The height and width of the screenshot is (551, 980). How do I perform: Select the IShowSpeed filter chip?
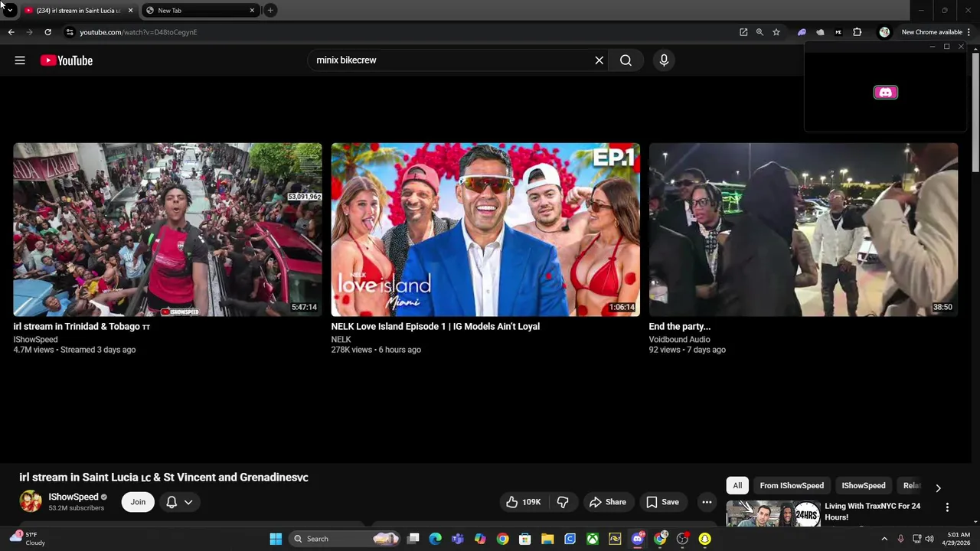click(864, 485)
